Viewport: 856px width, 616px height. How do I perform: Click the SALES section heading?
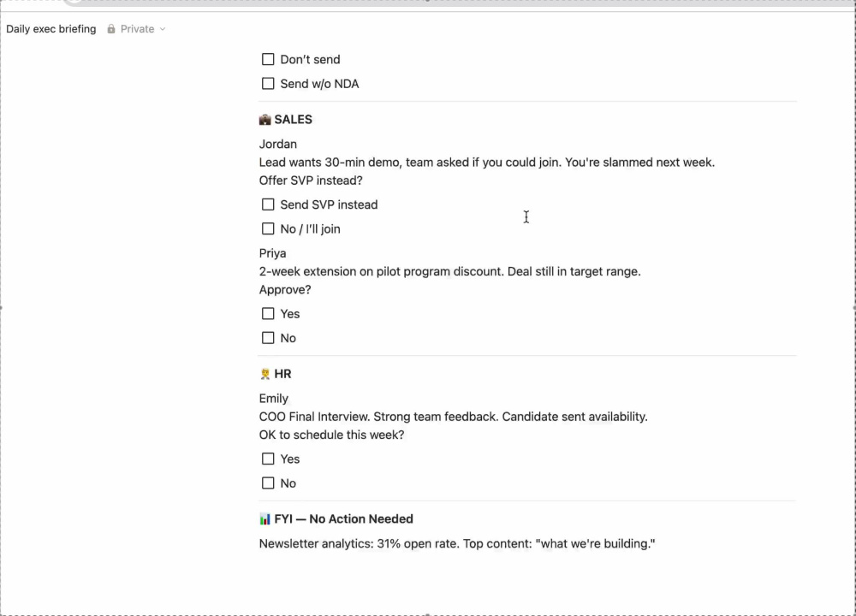point(293,120)
